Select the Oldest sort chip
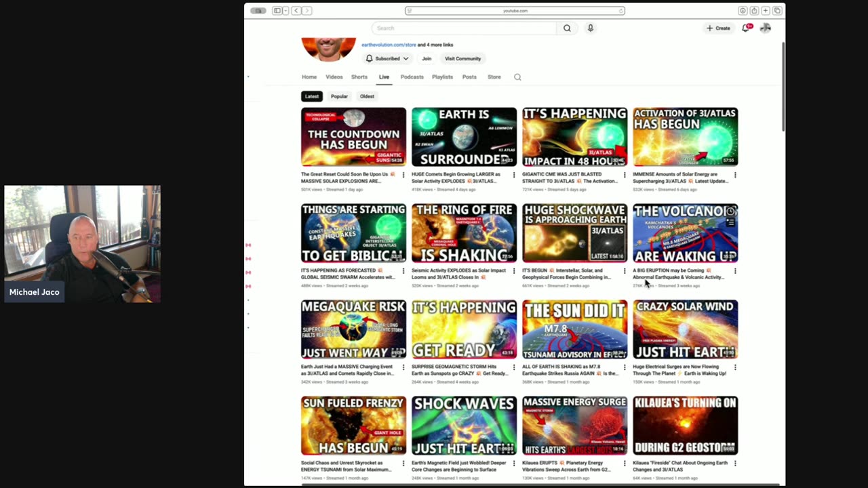 click(367, 96)
